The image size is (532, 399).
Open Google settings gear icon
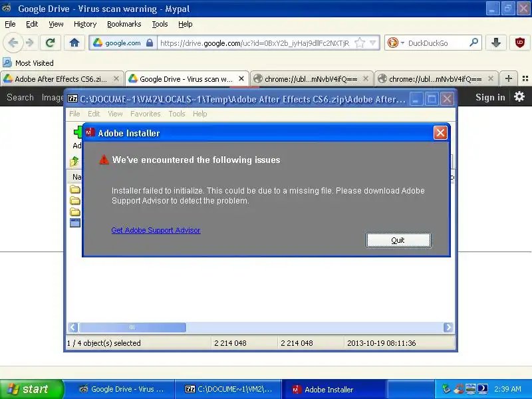(x=519, y=96)
